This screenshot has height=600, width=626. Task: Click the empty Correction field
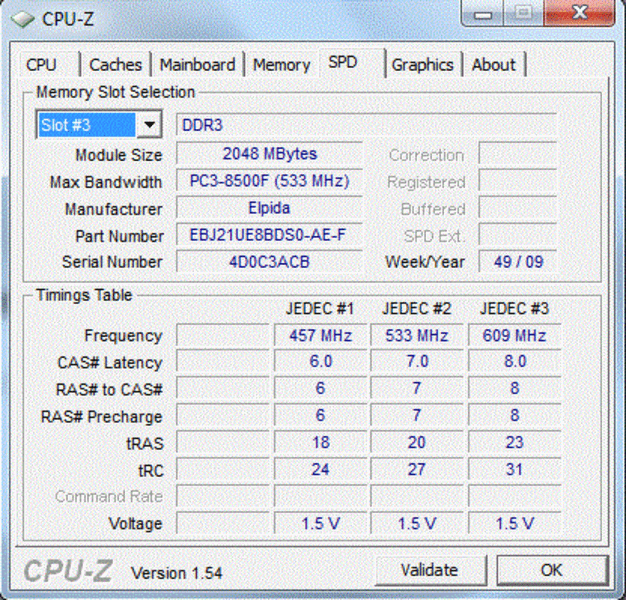[x=518, y=154]
